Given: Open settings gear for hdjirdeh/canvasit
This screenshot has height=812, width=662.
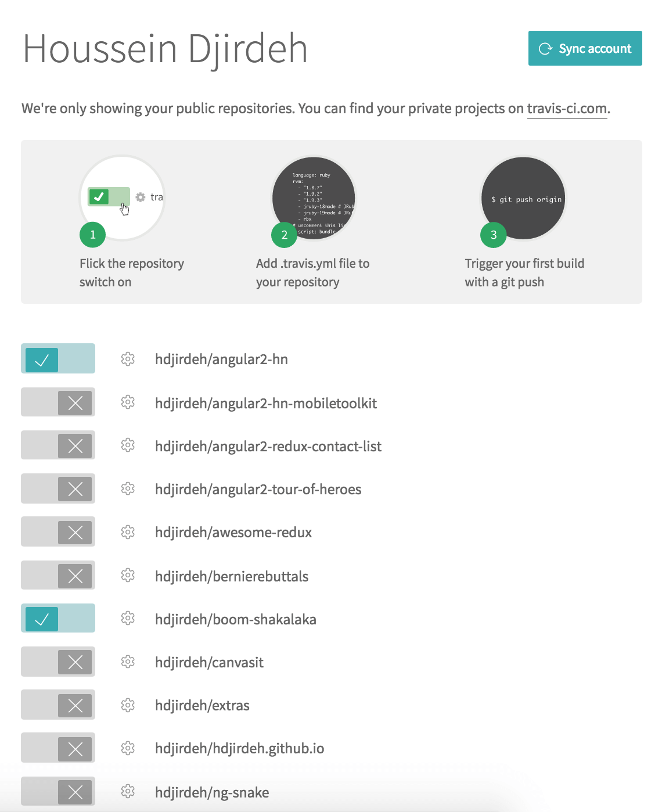Looking at the screenshot, I should point(128,662).
